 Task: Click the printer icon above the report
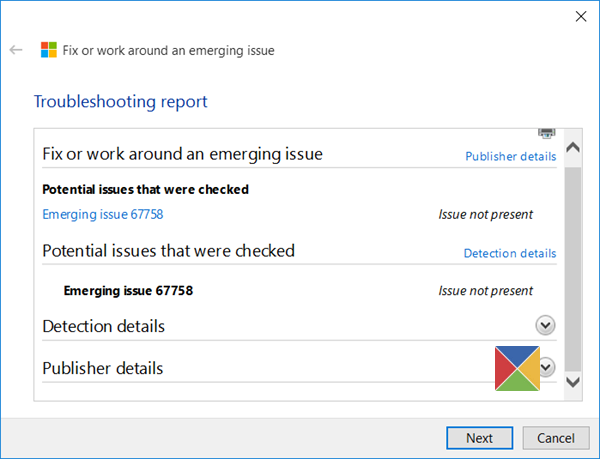click(x=546, y=133)
